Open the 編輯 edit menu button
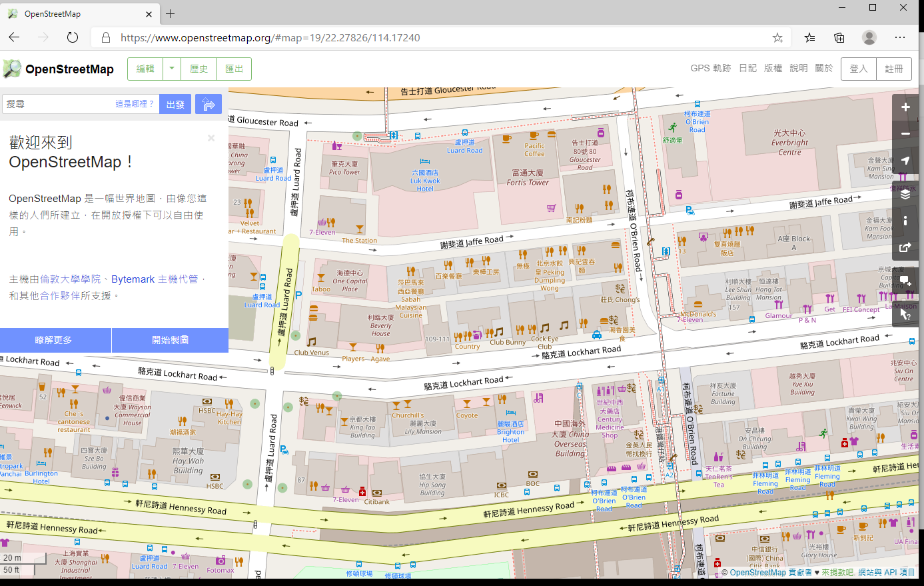Viewport: 924px width, 586px height. coord(145,69)
